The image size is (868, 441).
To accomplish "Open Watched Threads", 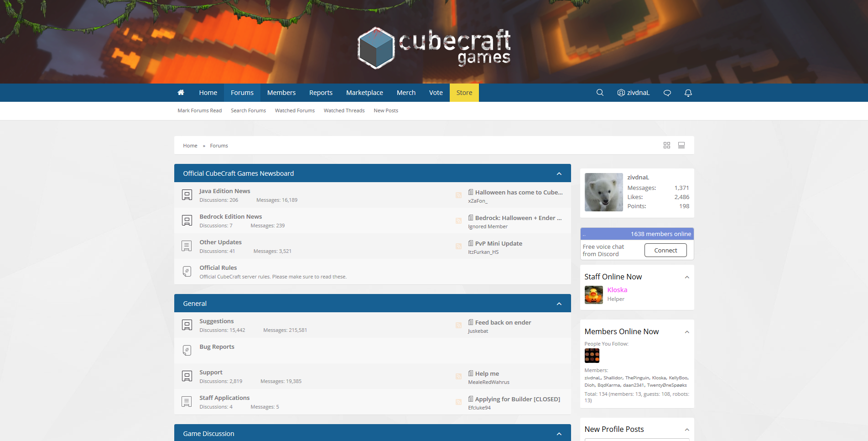I will (x=344, y=110).
